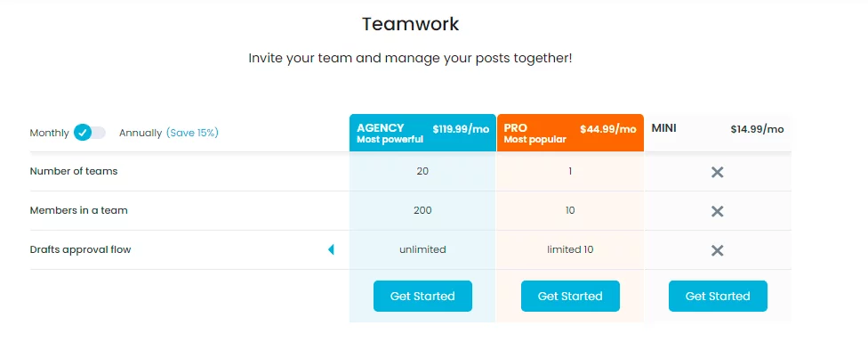
Task: Select the AGENCY plan header
Action: coord(422,133)
